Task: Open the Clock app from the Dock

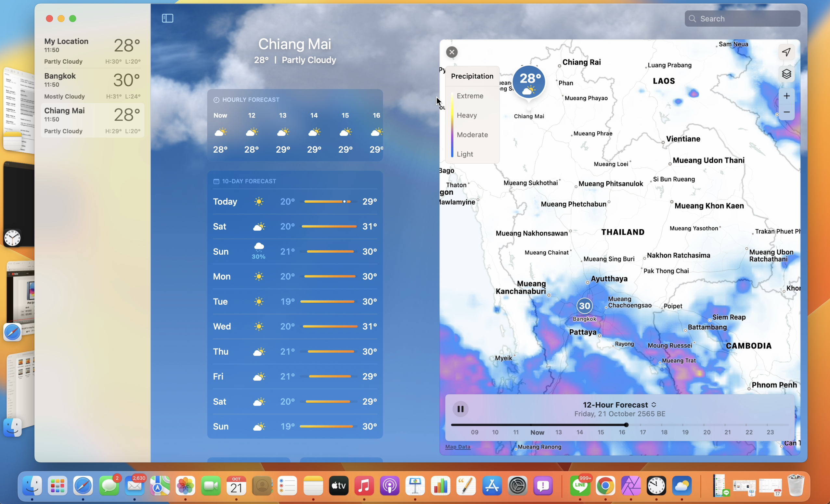Action: coord(656,486)
